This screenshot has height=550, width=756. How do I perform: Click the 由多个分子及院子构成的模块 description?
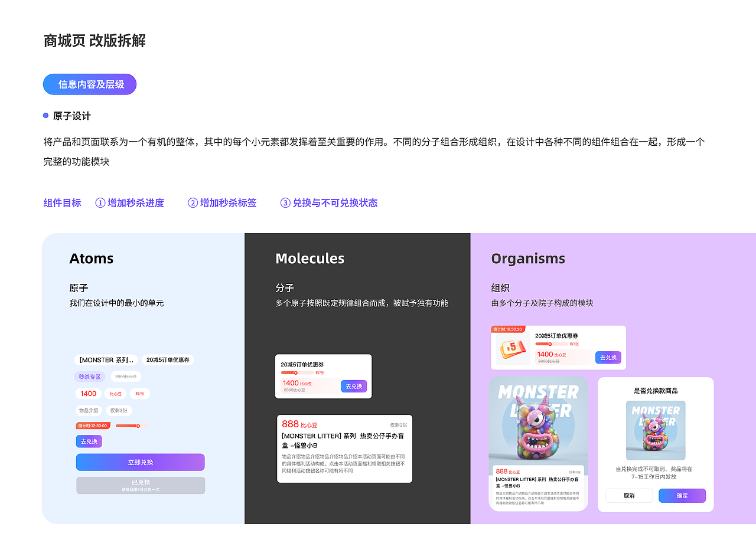pyautogui.click(x=542, y=303)
